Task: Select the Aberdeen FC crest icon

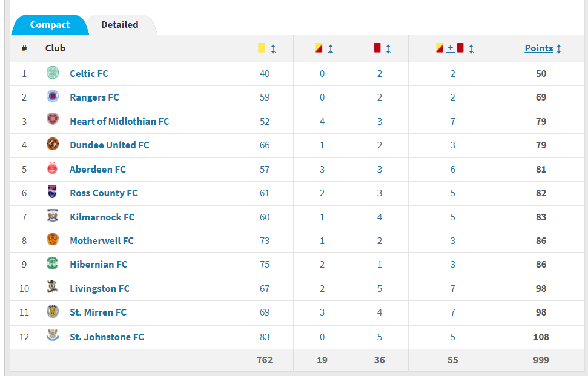Action: (x=53, y=168)
